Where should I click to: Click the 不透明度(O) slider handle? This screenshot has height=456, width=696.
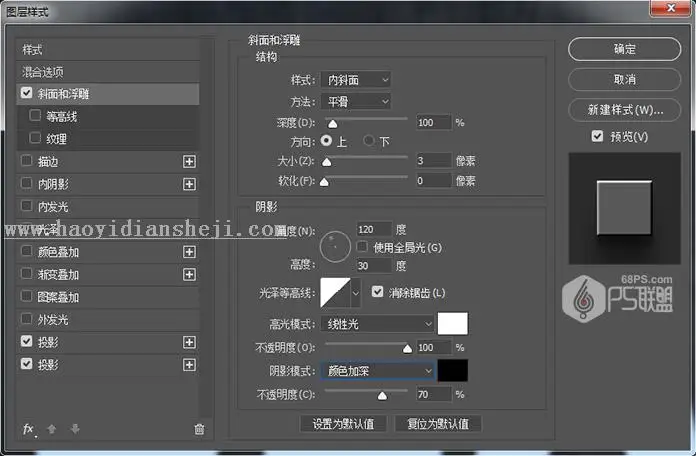click(x=407, y=349)
